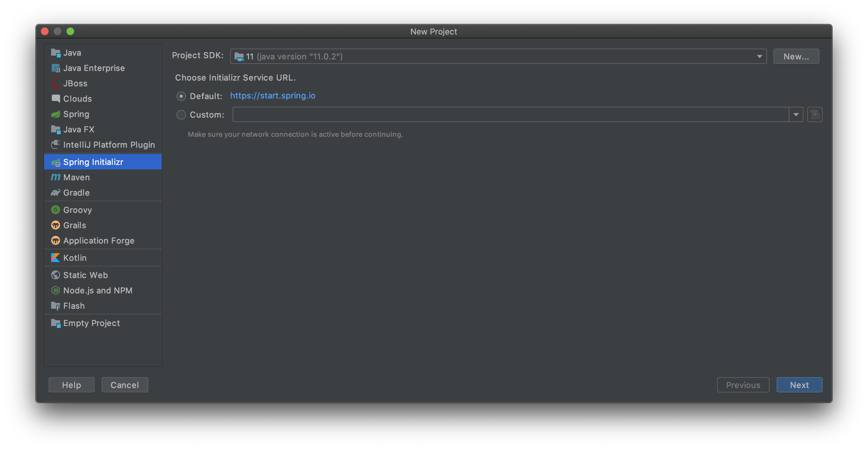
Task: Select Java Enterprise project type
Action: pos(94,68)
